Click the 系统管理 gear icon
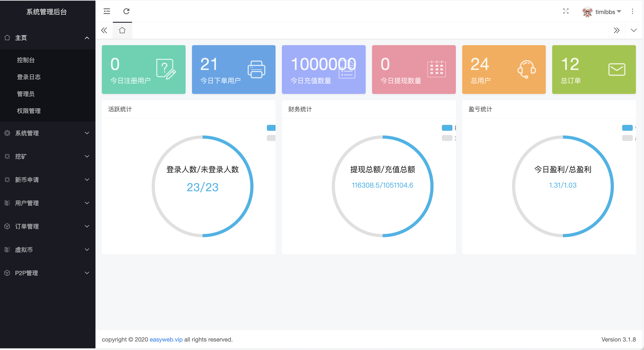The image size is (644, 350). pyautogui.click(x=7, y=133)
